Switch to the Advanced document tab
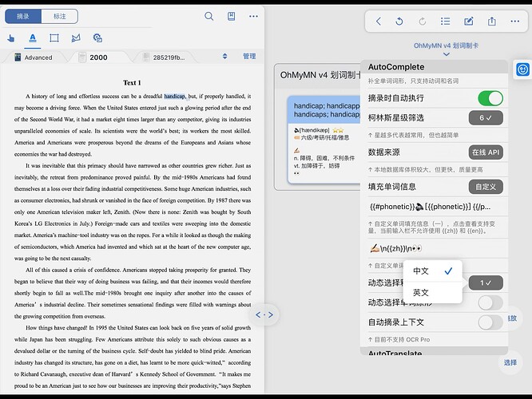 [34, 57]
